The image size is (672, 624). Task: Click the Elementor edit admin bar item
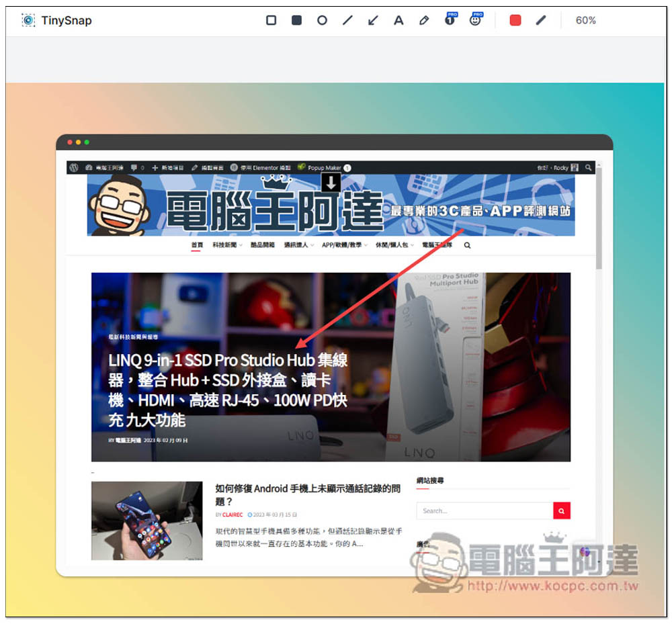(261, 167)
